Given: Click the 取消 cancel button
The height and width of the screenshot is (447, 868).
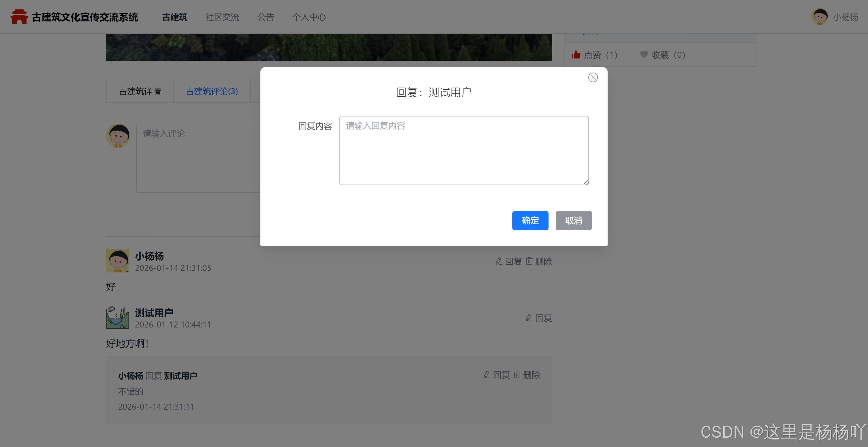Looking at the screenshot, I should (573, 220).
